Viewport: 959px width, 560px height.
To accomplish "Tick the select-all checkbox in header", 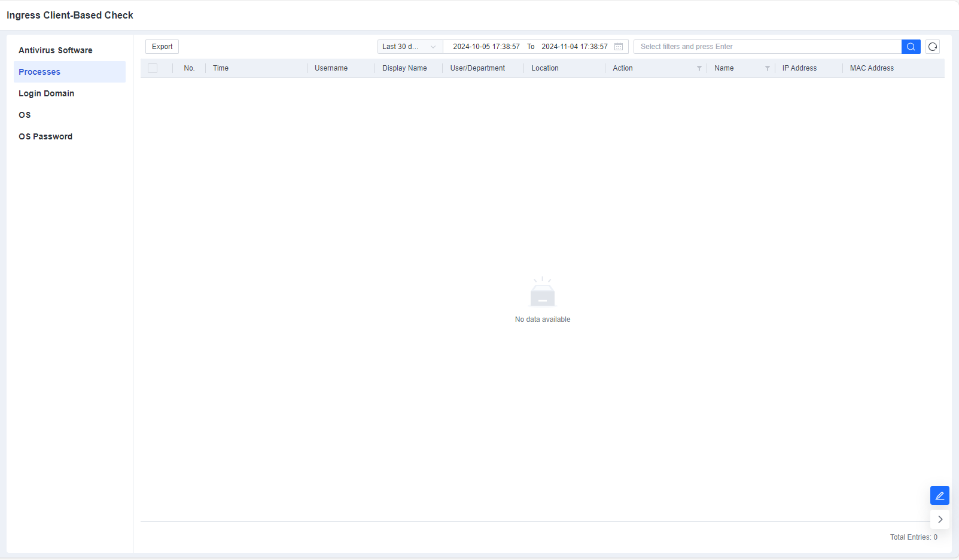I will 153,68.
